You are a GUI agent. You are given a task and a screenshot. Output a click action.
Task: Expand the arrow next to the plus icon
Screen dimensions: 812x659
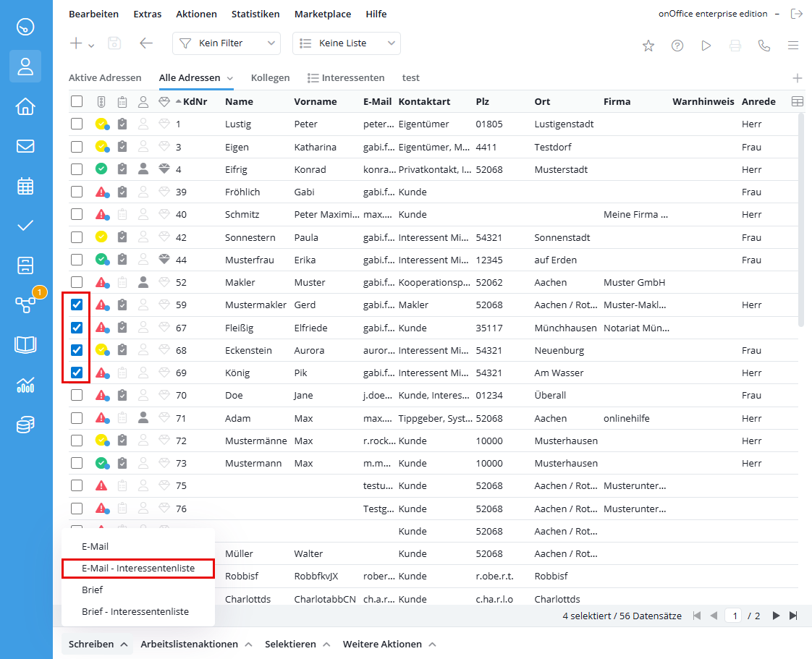click(91, 46)
